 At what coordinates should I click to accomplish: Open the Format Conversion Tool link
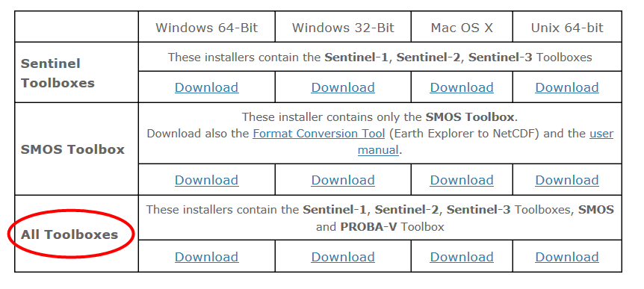pyautogui.click(x=319, y=134)
